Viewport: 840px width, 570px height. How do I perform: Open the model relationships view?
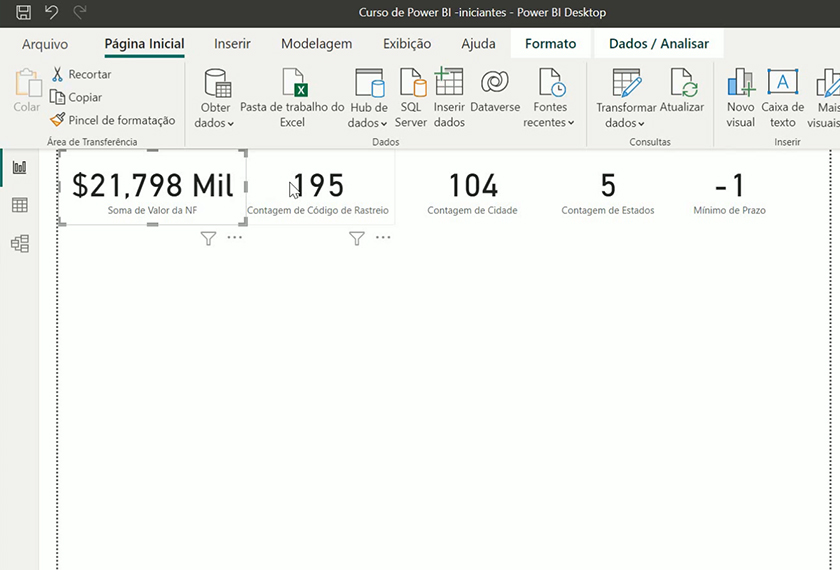(19, 243)
